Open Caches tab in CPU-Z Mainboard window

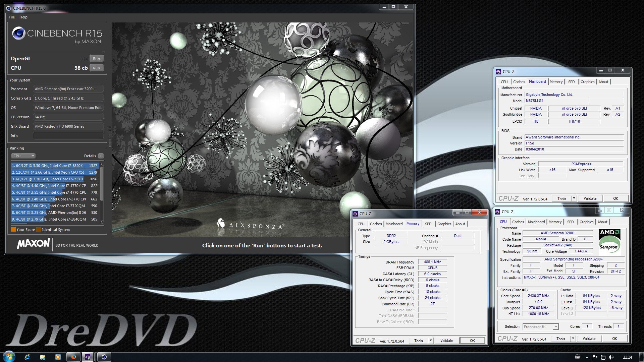(519, 82)
